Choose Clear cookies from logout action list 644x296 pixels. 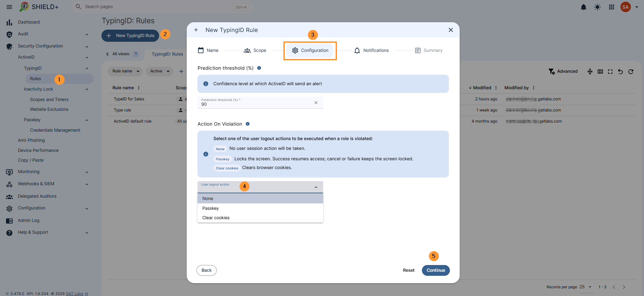point(260,218)
